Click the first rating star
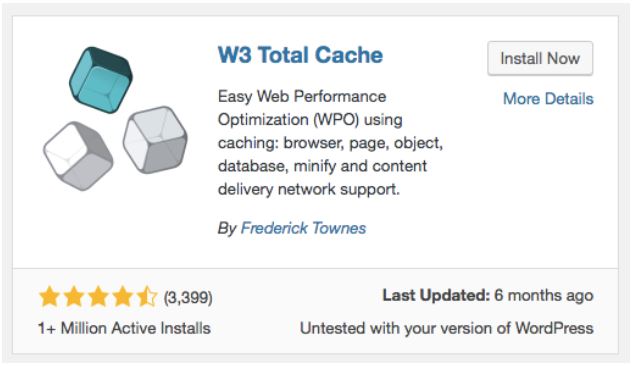Viewport: 633px width, 367px height. click(50, 297)
